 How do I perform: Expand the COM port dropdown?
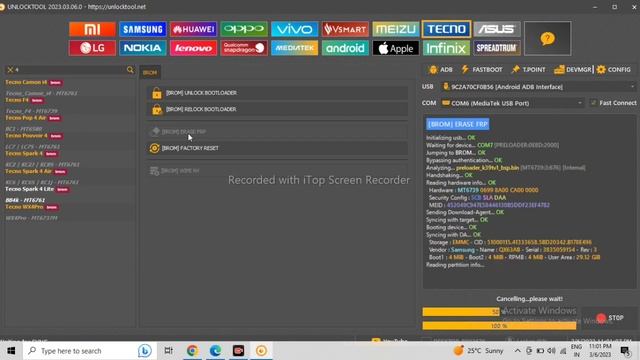580,103
